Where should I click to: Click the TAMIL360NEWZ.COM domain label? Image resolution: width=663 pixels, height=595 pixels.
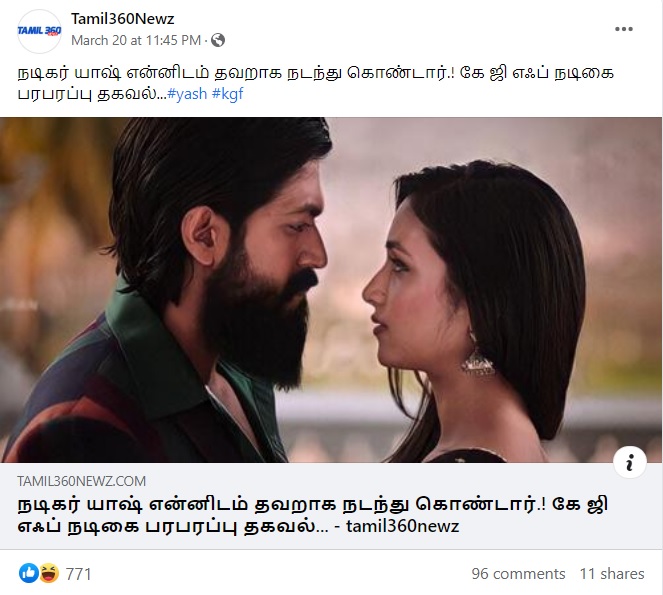tap(82, 481)
